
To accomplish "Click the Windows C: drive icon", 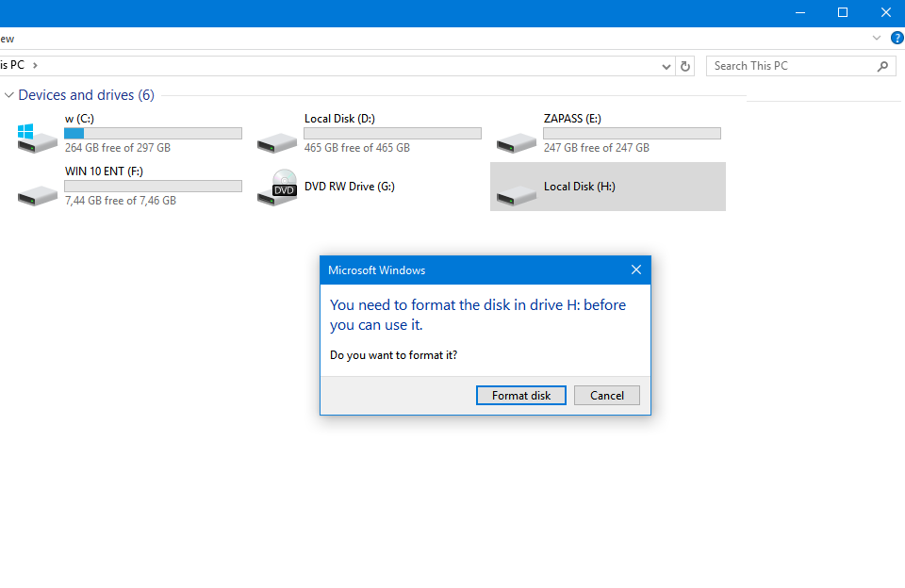I will pos(38,137).
